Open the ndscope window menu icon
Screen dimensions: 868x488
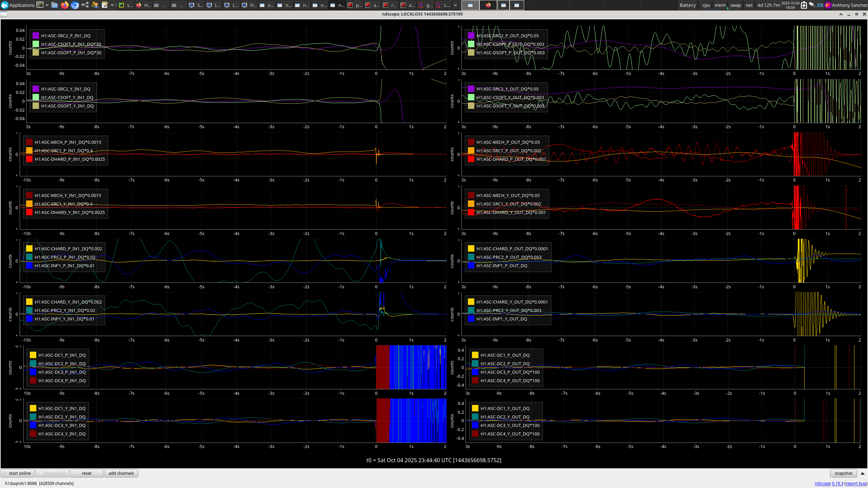(4, 14)
